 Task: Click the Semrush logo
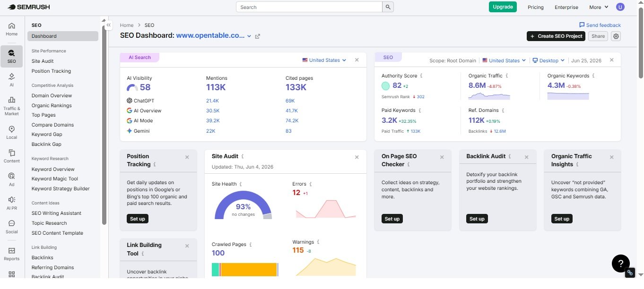point(29,7)
